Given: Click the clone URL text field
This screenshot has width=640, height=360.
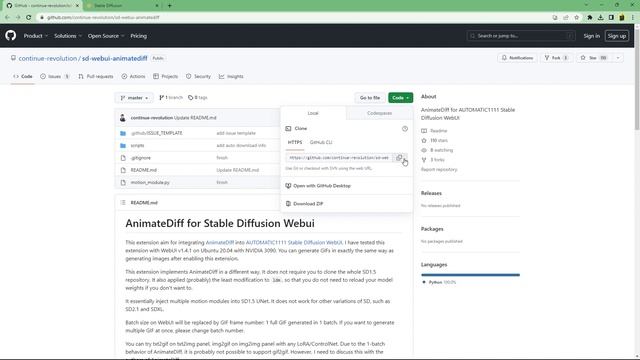Looking at the screenshot, I should [339, 158].
